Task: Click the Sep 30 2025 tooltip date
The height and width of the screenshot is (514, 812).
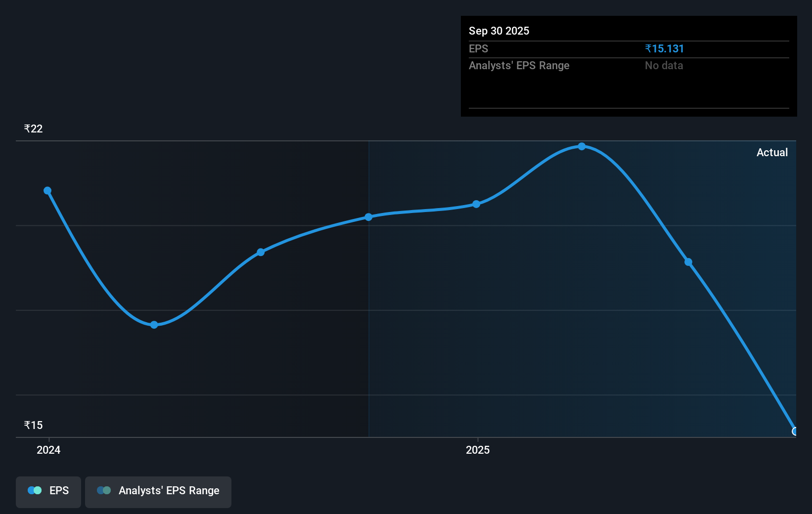Action: (499, 31)
